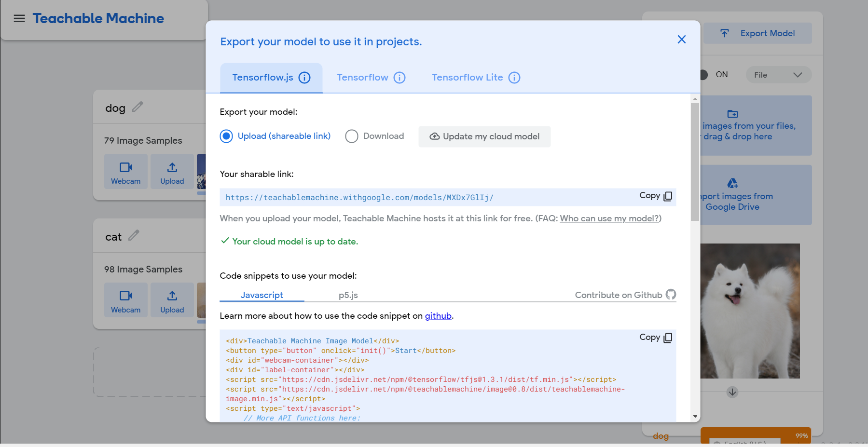868x447 pixels.
Task: Click the Teachable Machine logo title
Action: click(x=98, y=18)
